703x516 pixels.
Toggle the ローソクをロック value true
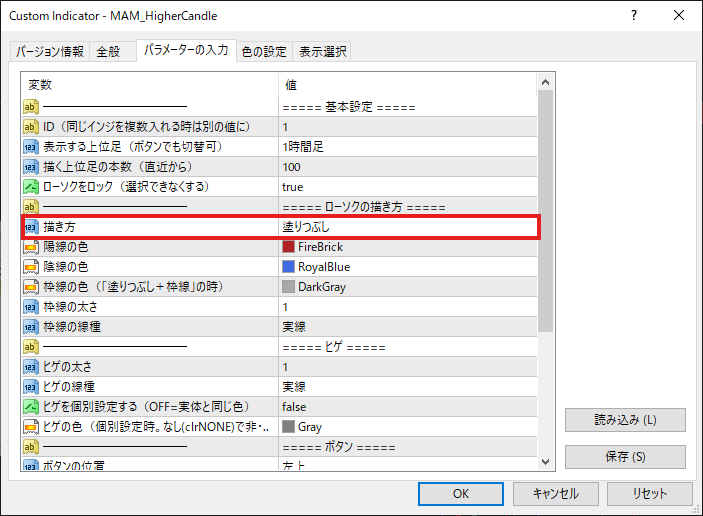click(407, 186)
